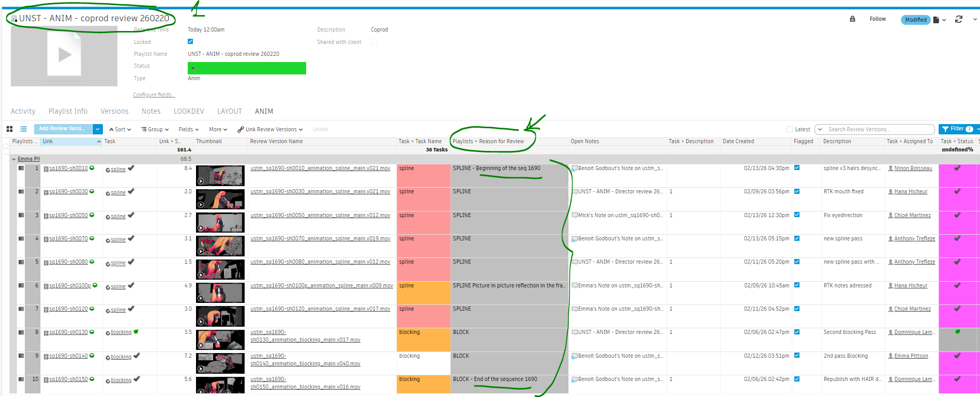Click the green Status bar
The image size is (980, 397).
coord(247,68)
